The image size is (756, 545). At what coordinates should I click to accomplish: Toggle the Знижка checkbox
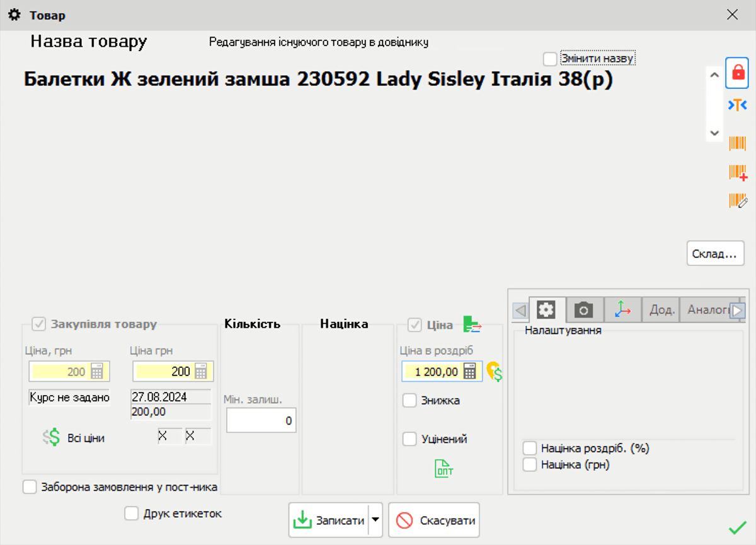click(x=410, y=401)
